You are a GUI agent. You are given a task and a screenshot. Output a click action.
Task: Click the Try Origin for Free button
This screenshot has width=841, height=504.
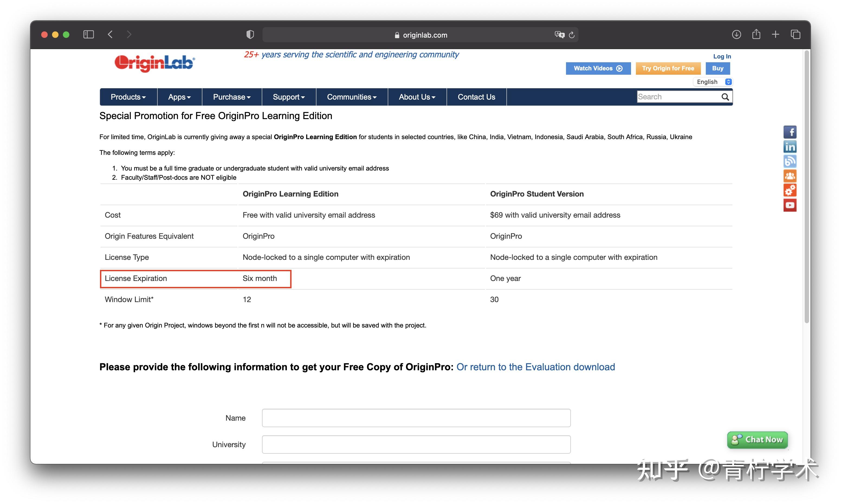[668, 68]
